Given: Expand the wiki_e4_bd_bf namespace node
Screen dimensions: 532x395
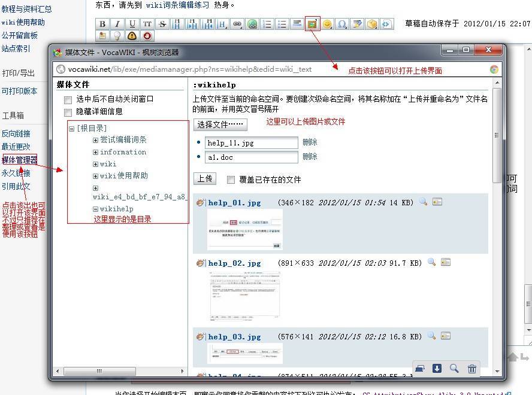Looking at the screenshot, I should (x=95, y=188).
